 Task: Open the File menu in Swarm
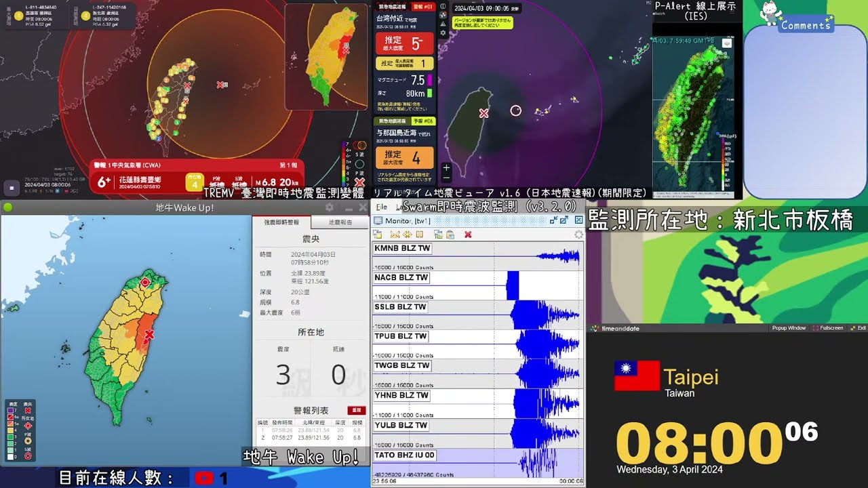[x=382, y=207]
